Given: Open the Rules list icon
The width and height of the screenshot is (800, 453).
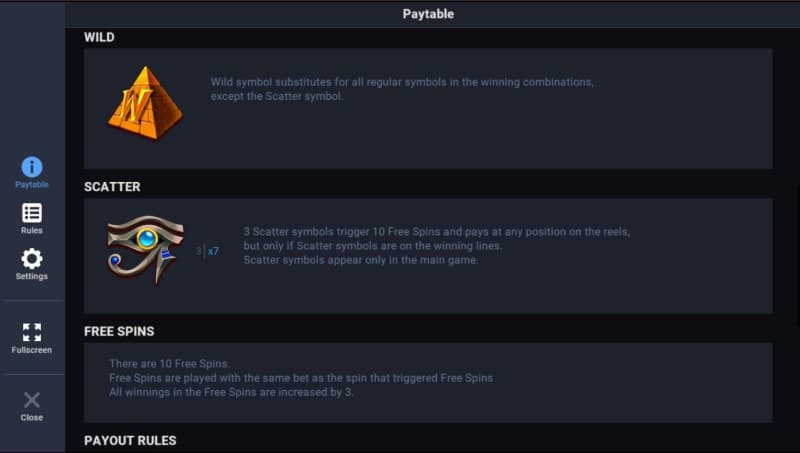Looking at the screenshot, I should coord(32,213).
